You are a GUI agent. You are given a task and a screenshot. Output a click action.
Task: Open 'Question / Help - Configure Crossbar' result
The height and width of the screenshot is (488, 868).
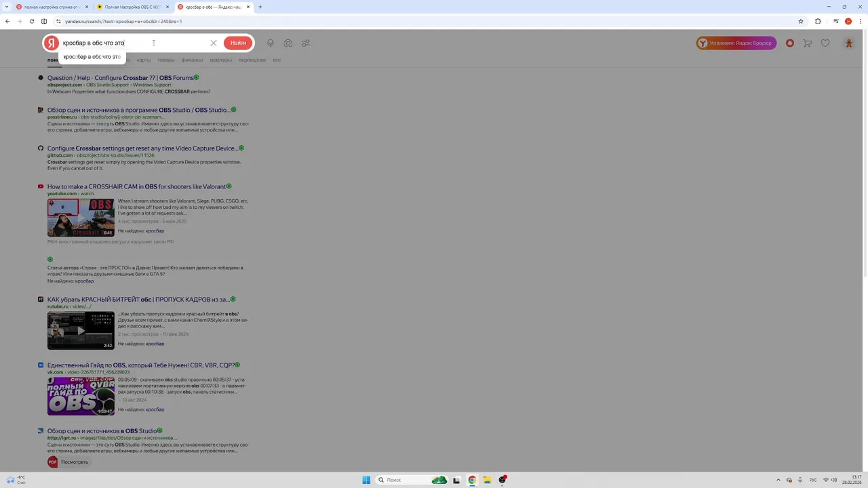[121, 78]
